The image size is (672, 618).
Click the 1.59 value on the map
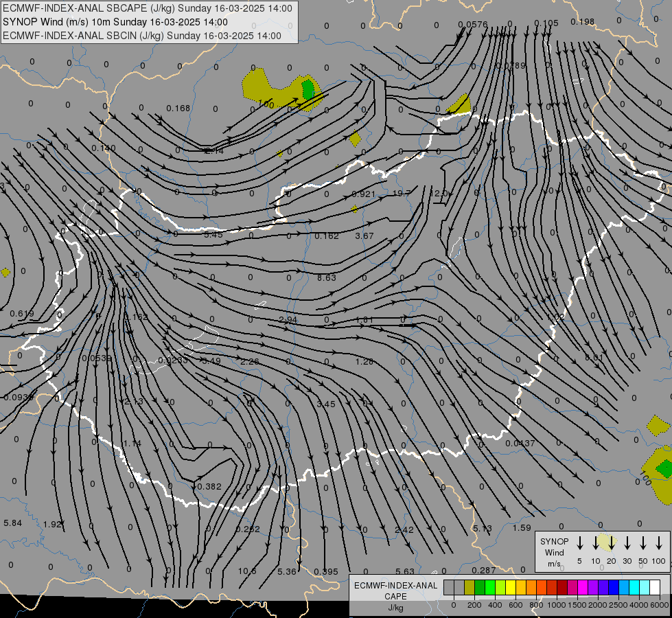click(x=522, y=527)
